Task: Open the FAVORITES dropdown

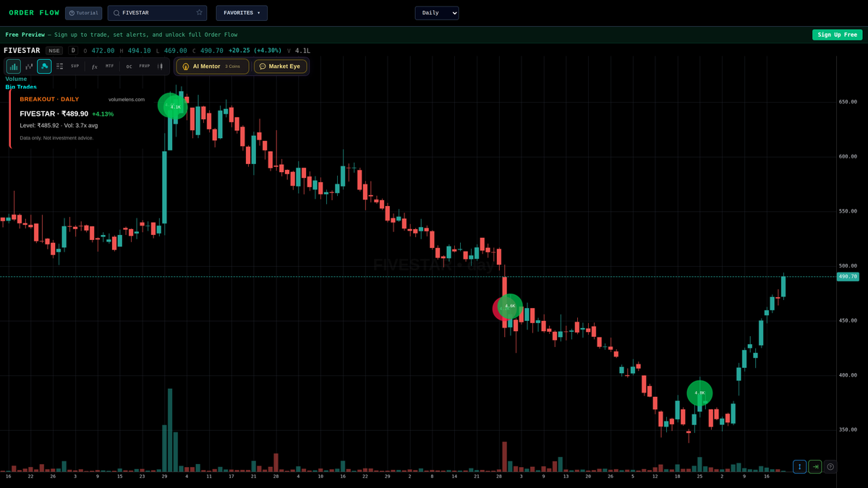Action: [x=242, y=12]
